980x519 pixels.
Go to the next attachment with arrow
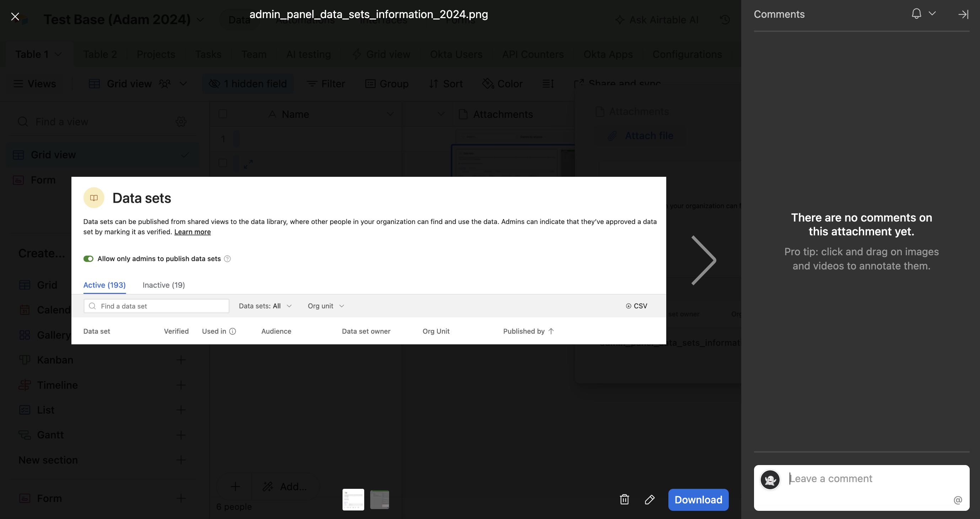pos(704,260)
